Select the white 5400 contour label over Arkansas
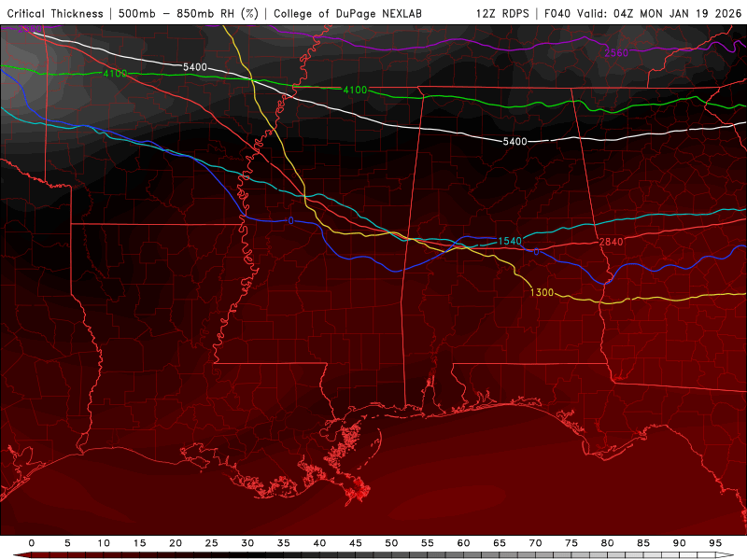 click(195, 67)
